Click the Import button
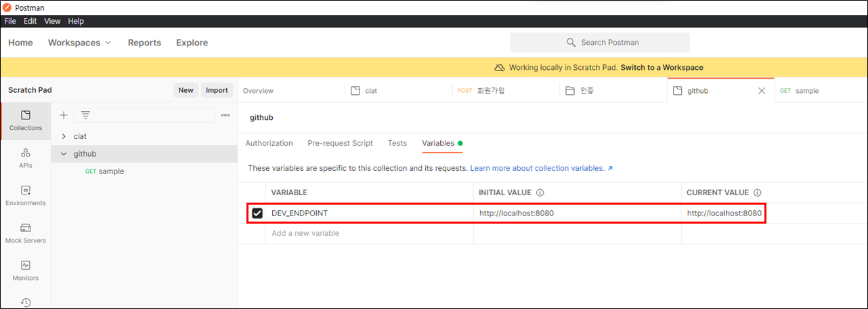The height and width of the screenshot is (309, 868). [217, 90]
